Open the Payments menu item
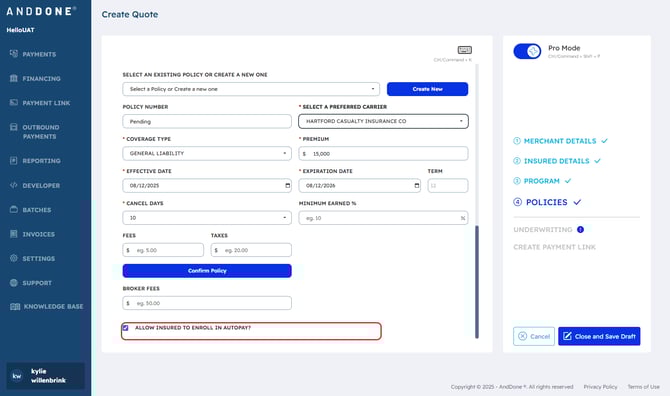Image resolution: width=670 pixels, height=396 pixels. point(39,54)
